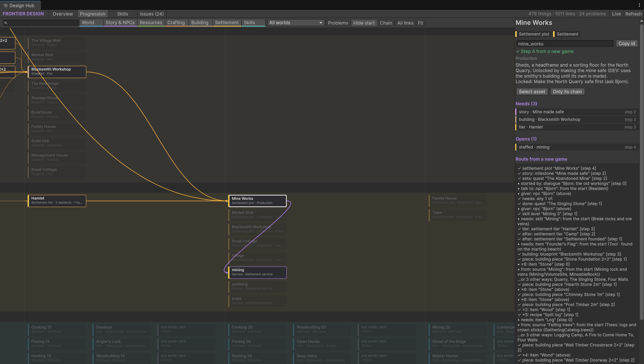Select the Blacksmith Workshop blueprint node
This screenshot has width=644, height=364.
coord(57,72)
